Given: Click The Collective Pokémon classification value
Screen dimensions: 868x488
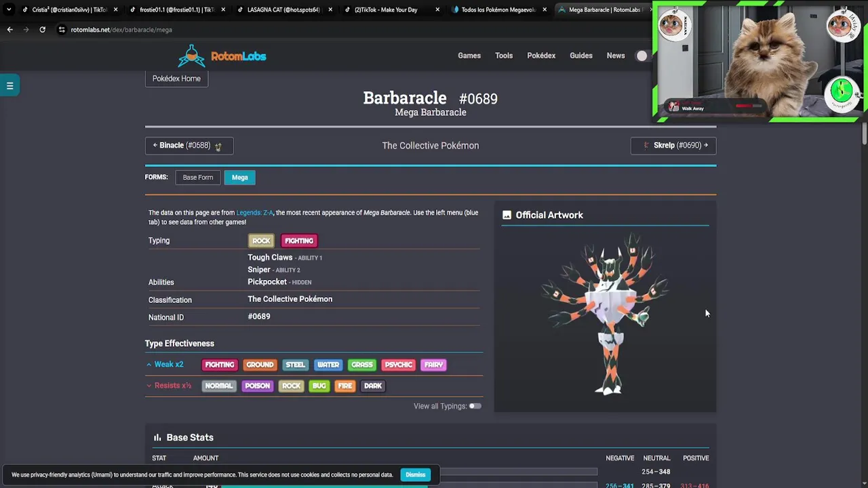Looking at the screenshot, I should pyautogui.click(x=290, y=299).
